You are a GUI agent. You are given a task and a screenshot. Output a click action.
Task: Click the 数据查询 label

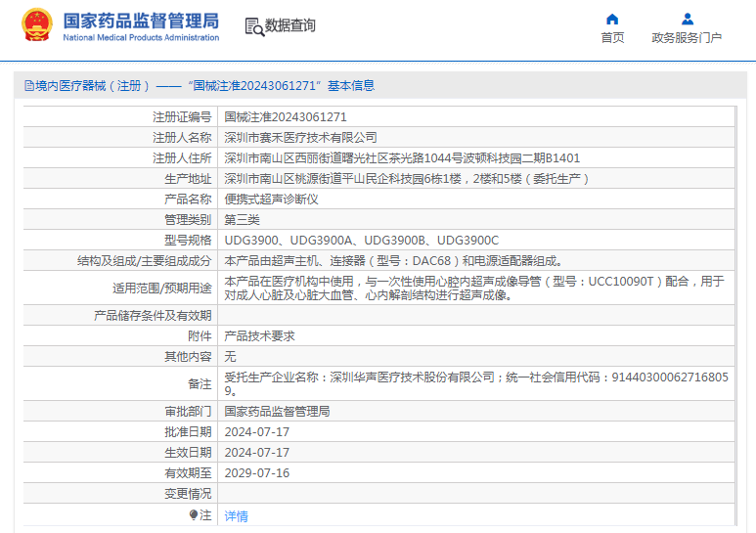tap(289, 25)
